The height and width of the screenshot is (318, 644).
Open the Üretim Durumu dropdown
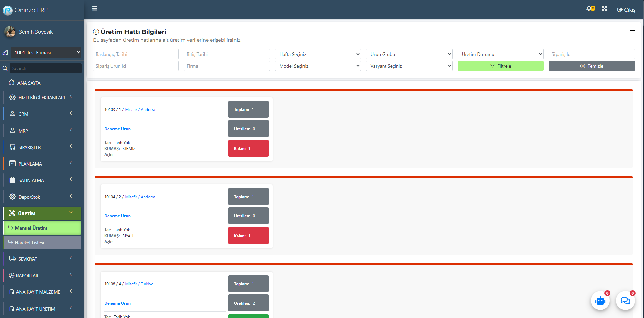coord(500,54)
